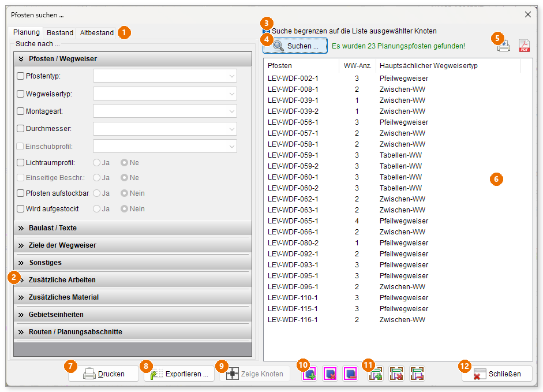Select the row LEV-WDF-065-1
Image resolution: width=543 pixels, height=392 pixels.
coord(398,221)
